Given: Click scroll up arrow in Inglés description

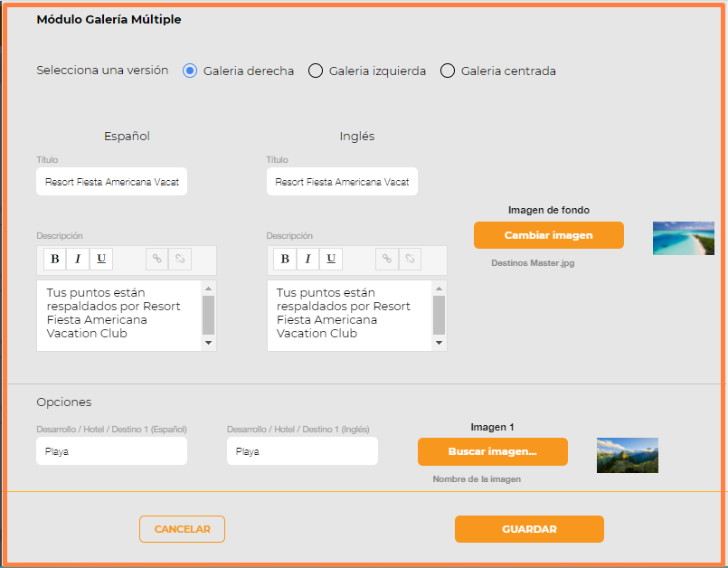Looking at the screenshot, I should pos(439,289).
